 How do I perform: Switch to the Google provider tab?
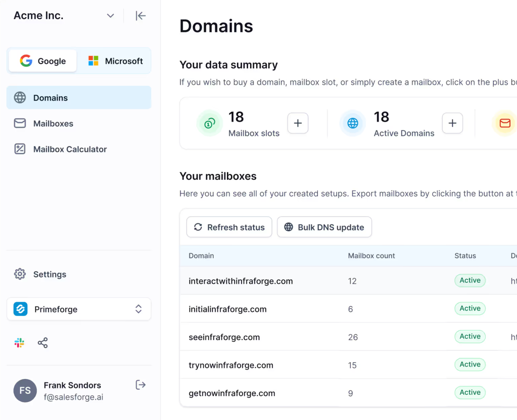43,61
